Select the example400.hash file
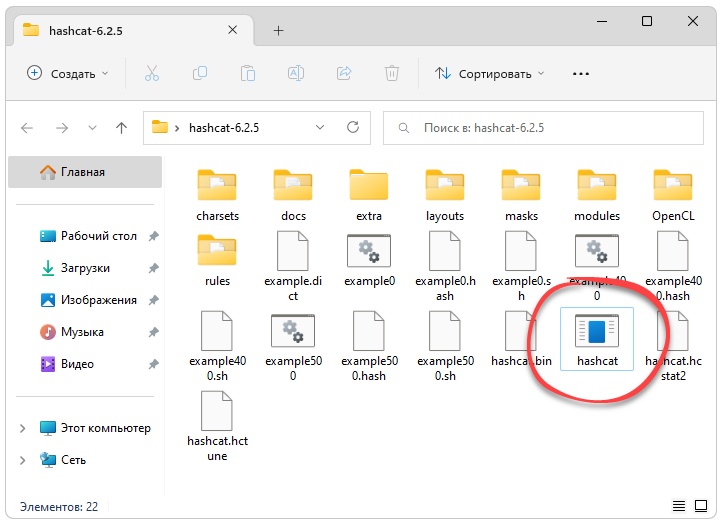 pyautogui.click(x=673, y=266)
